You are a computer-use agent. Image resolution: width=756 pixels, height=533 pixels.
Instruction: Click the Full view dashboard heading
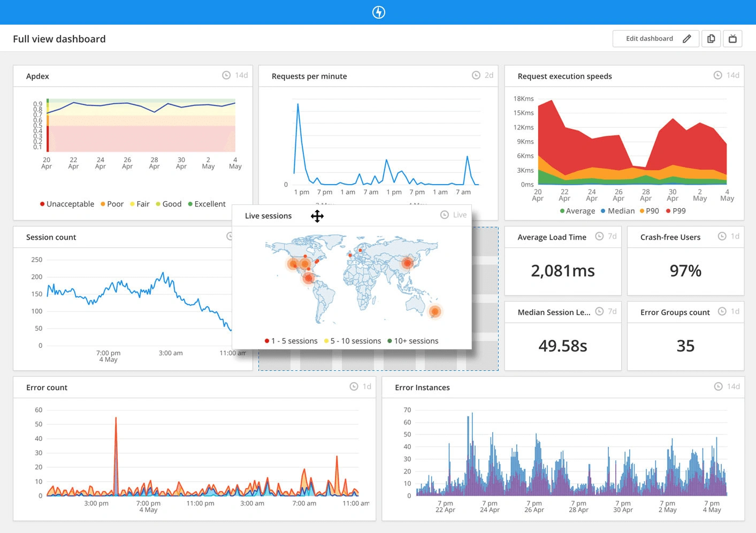click(59, 39)
